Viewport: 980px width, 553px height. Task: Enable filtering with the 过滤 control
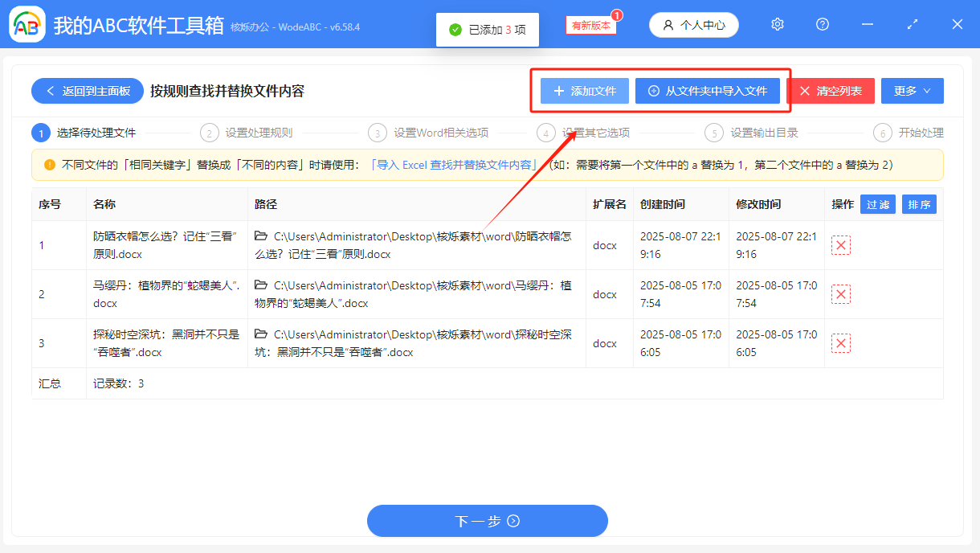tap(877, 204)
